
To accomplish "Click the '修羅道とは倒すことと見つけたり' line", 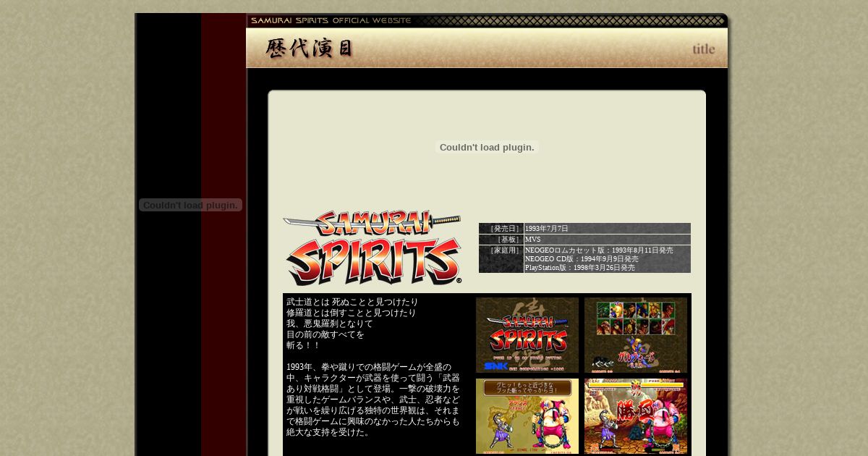I will point(352,313).
